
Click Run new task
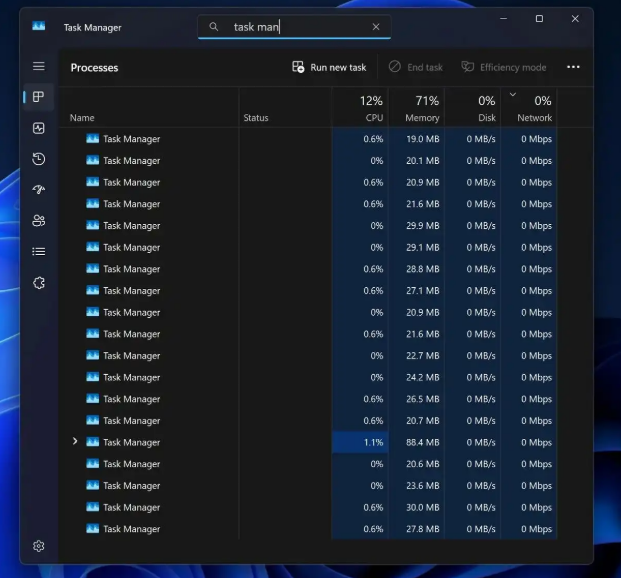point(329,67)
